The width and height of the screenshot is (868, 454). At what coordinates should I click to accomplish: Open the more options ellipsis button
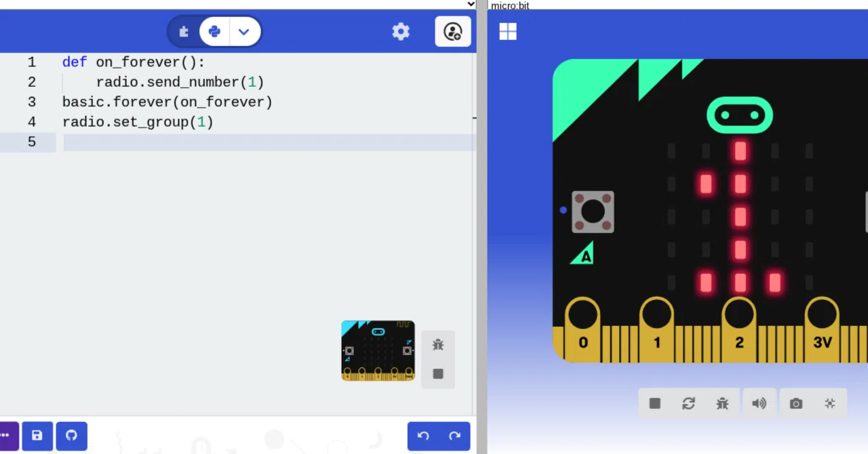click(x=7, y=436)
